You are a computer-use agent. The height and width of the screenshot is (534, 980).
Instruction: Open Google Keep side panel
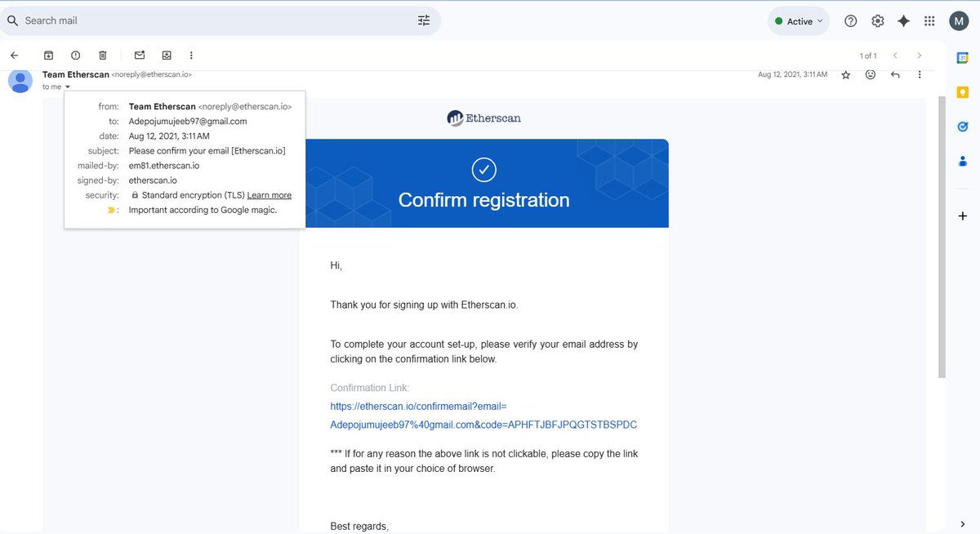[963, 92]
